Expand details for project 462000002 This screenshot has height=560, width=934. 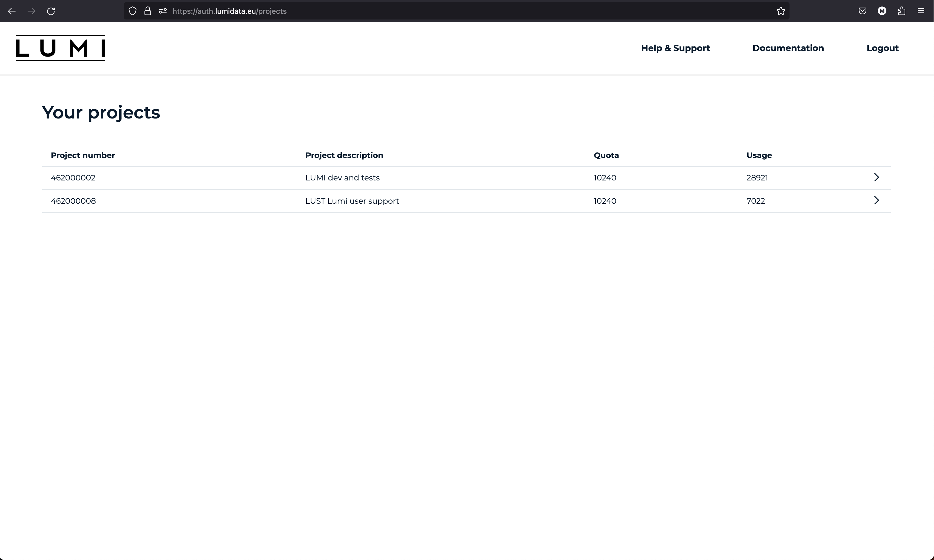click(x=876, y=177)
